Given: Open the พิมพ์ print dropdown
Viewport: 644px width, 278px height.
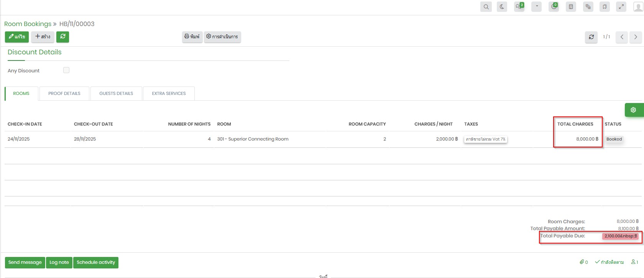Looking at the screenshot, I should [x=192, y=37].
